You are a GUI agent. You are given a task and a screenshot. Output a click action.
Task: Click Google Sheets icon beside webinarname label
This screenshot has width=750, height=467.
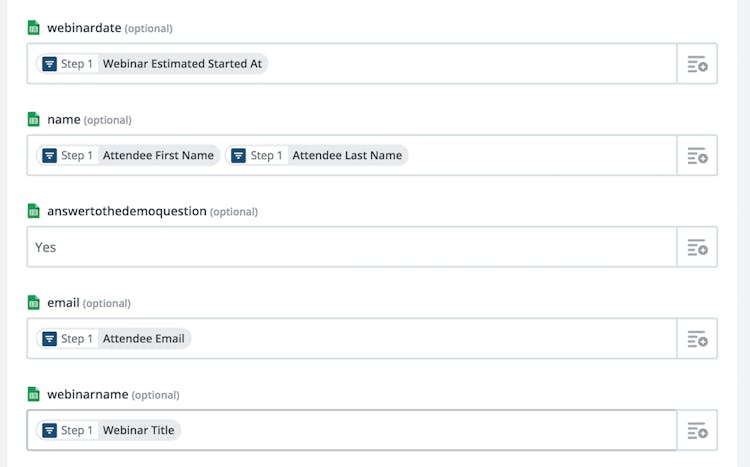click(34, 395)
